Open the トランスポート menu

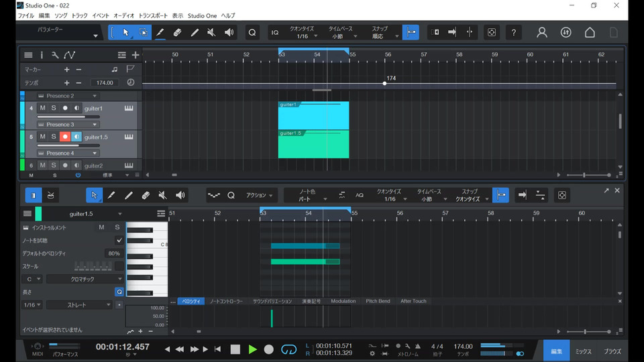tap(153, 15)
